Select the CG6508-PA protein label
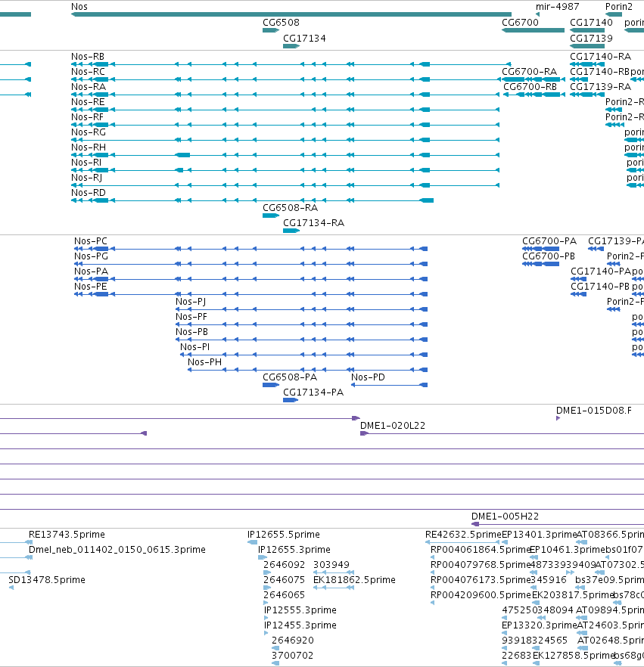This screenshot has height=667, width=644. click(x=290, y=377)
